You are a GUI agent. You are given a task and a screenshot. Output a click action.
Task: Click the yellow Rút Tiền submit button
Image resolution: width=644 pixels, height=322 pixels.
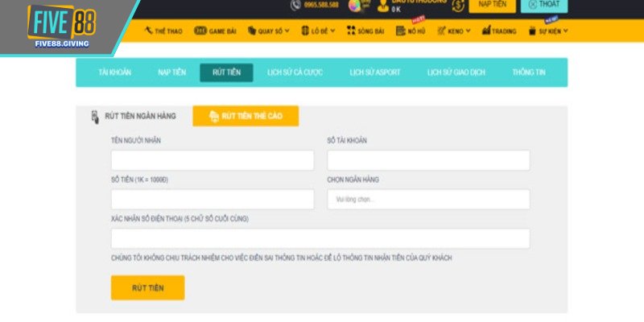pos(147,287)
